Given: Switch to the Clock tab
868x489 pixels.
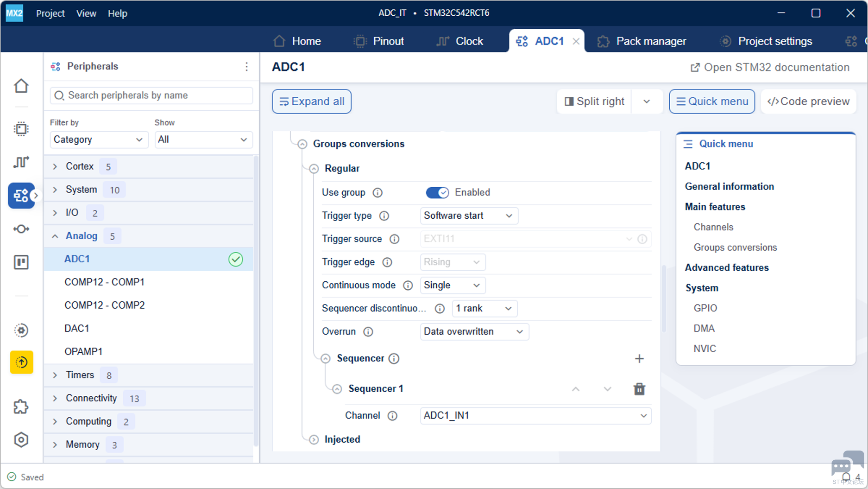Looking at the screenshot, I should pos(460,41).
